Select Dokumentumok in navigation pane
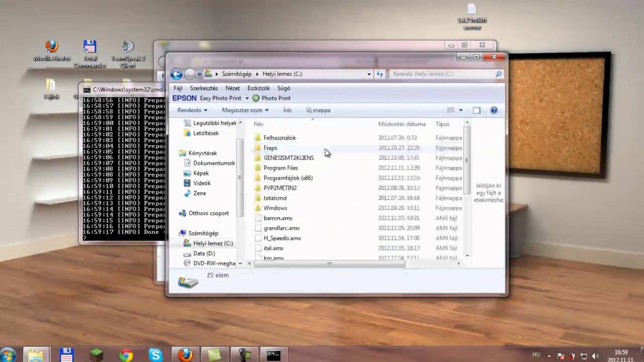 tap(214, 163)
